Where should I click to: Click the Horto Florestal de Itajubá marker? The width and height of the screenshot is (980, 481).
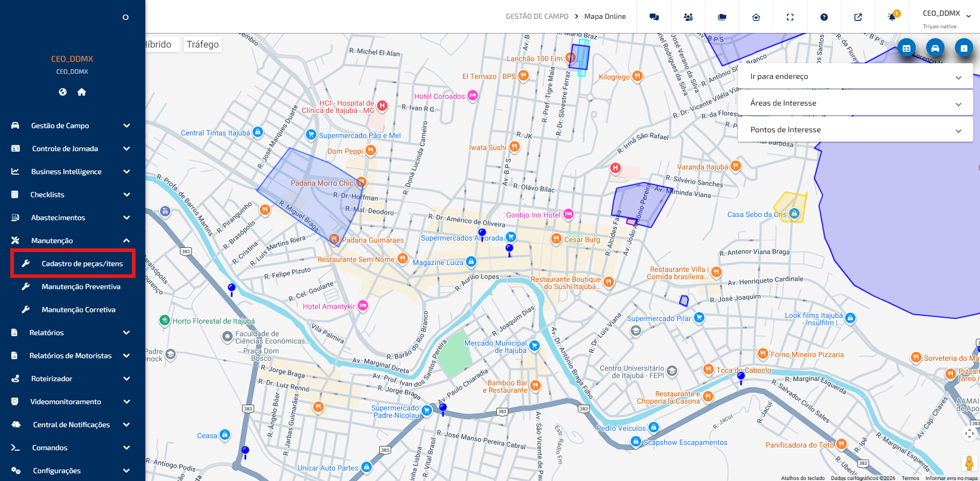[x=165, y=320]
